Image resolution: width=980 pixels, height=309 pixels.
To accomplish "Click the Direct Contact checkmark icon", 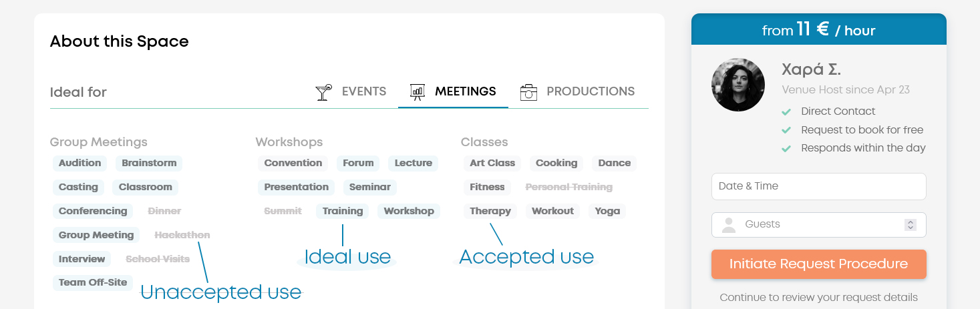I will click(x=786, y=111).
